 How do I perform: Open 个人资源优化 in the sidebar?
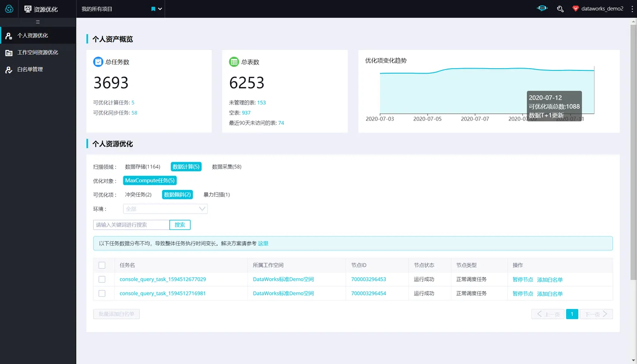38,35
